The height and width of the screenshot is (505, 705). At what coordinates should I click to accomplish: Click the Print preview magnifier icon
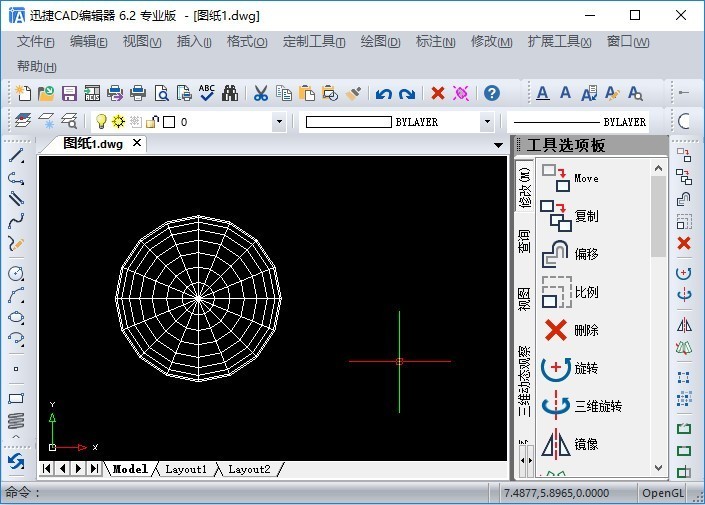coord(161,93)
